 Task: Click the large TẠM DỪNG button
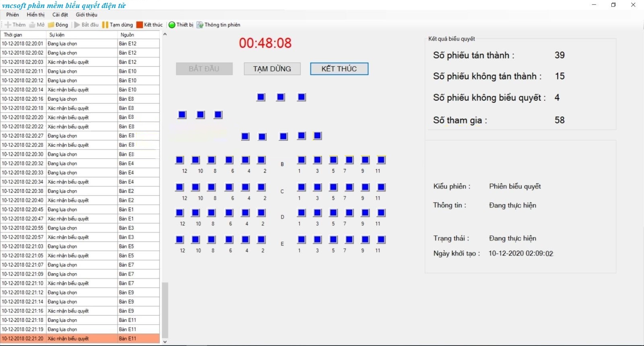pos(272,69)
